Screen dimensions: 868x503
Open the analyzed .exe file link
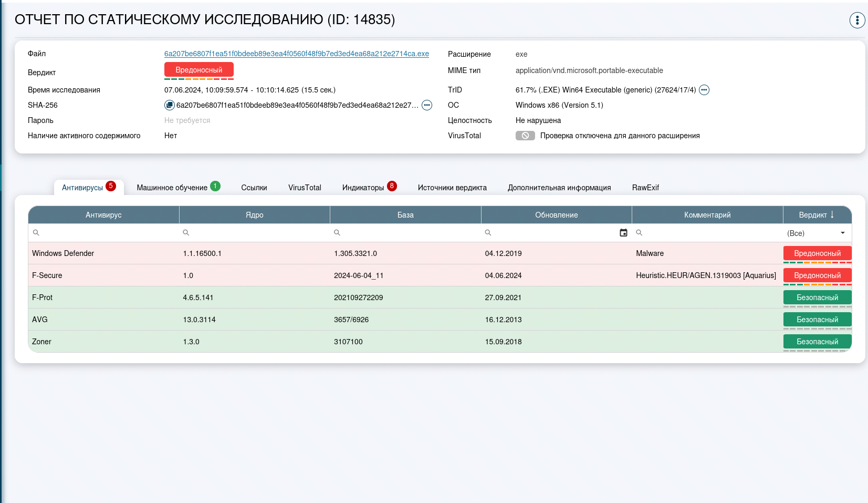[x=296, y=54]
